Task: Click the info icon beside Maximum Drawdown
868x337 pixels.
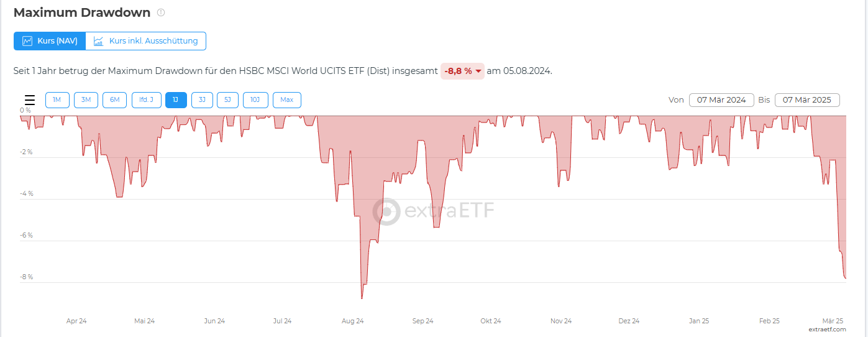Action: point(161,12)
